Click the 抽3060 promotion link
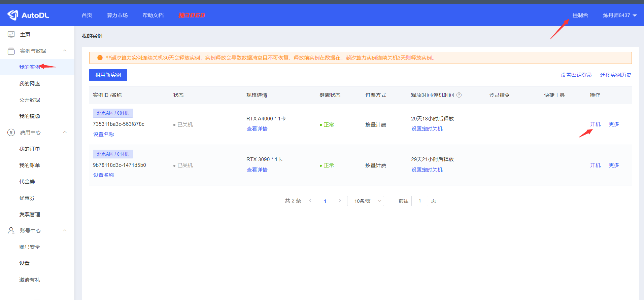Screen dimensions: 644x300 192,15
